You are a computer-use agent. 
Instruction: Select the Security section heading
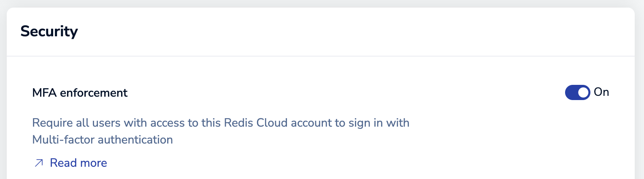[x=49, y=32]
